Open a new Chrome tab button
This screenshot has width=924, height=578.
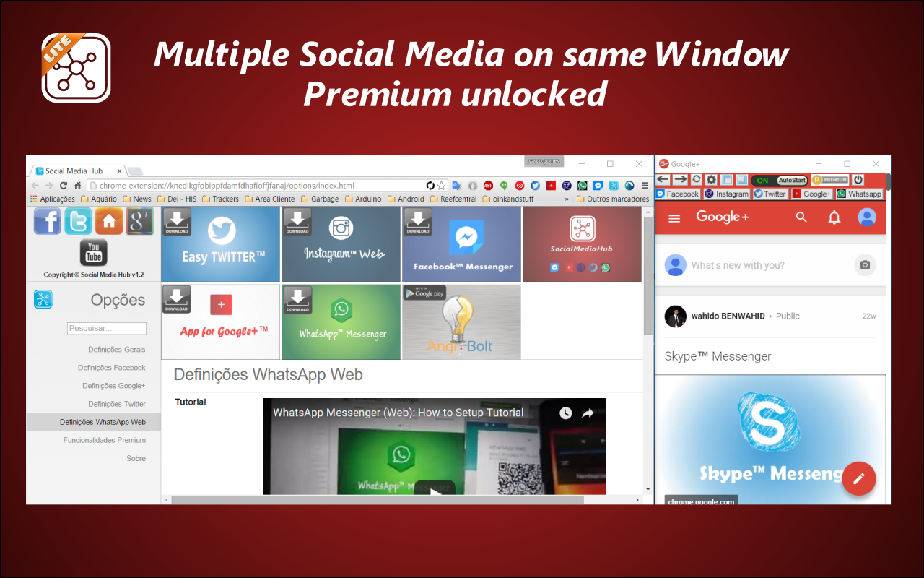[x=136, y=171]
